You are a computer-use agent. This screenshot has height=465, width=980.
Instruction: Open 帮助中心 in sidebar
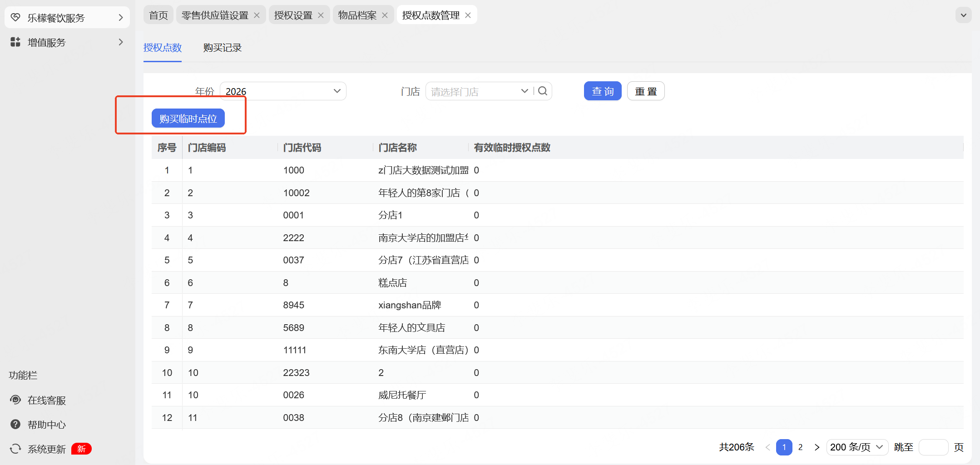[x=47, y=425]
